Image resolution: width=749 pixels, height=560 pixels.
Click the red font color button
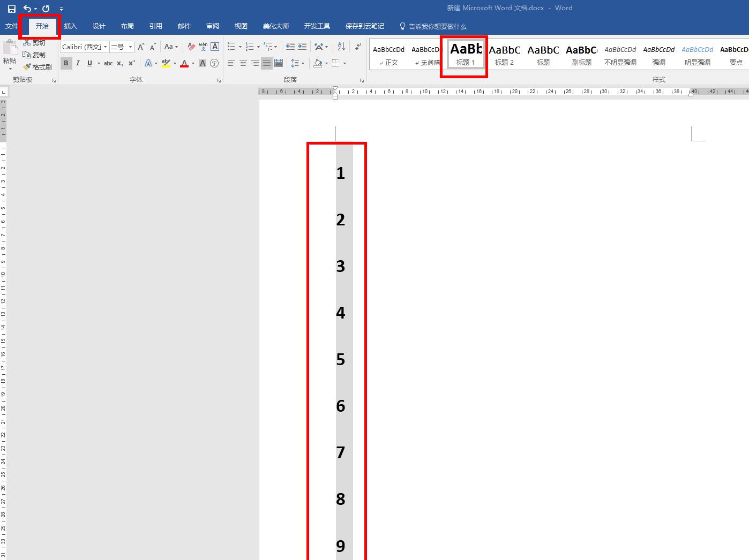tap(184, 63)
